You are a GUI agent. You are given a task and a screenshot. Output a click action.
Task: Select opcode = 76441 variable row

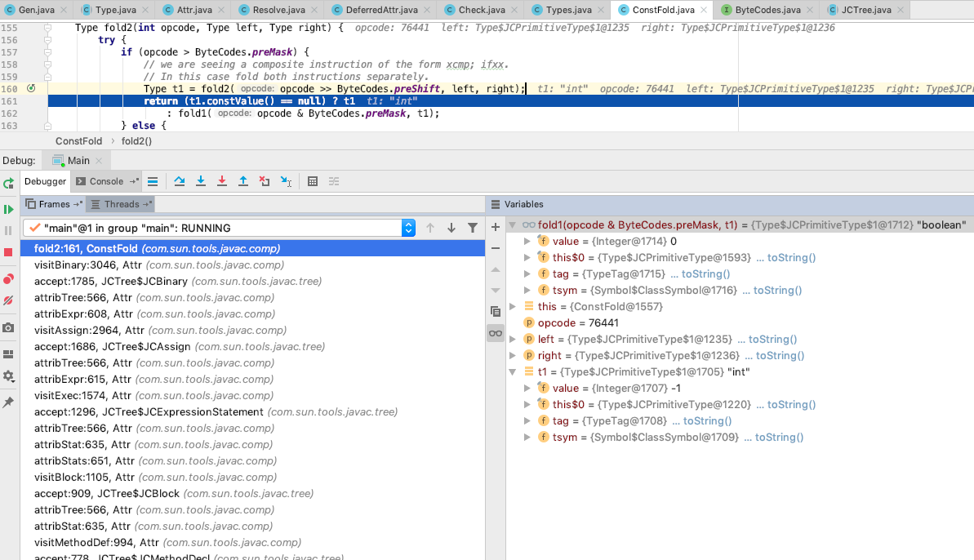[740, 322]
